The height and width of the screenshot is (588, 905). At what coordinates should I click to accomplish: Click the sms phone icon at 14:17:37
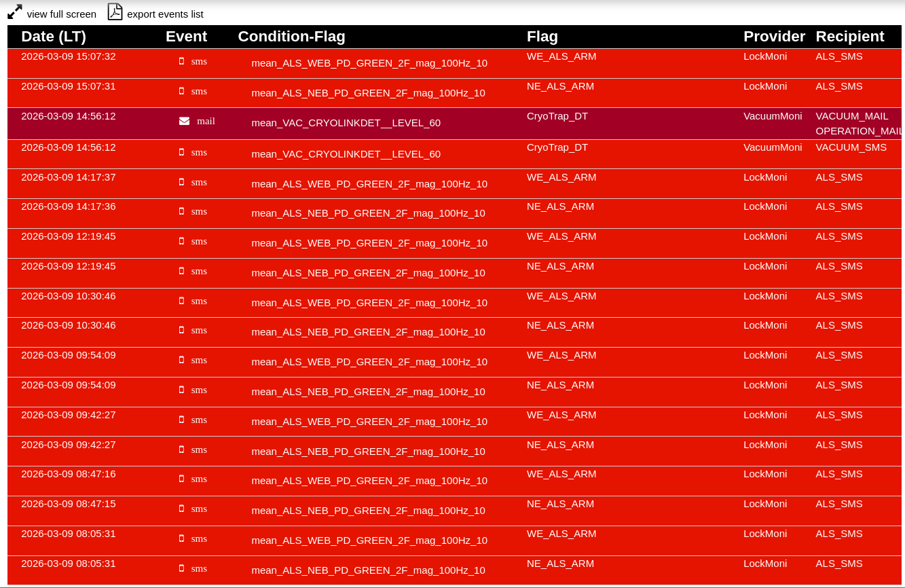pyautogui.click(x=181, y=183)
